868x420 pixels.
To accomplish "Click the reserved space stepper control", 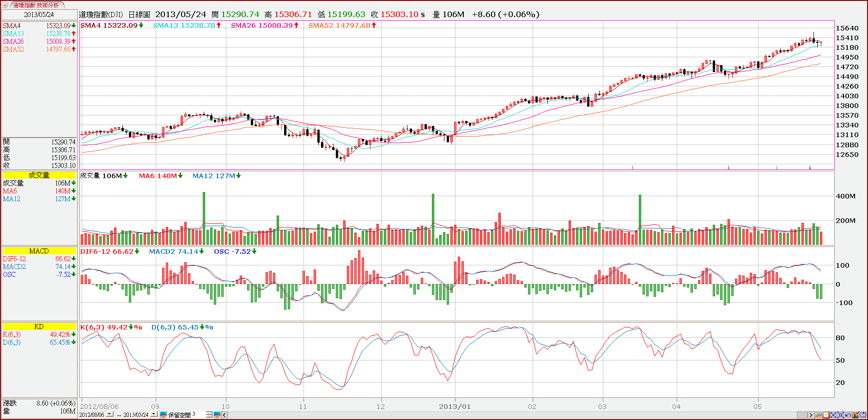I will click(x=209, y=415).
